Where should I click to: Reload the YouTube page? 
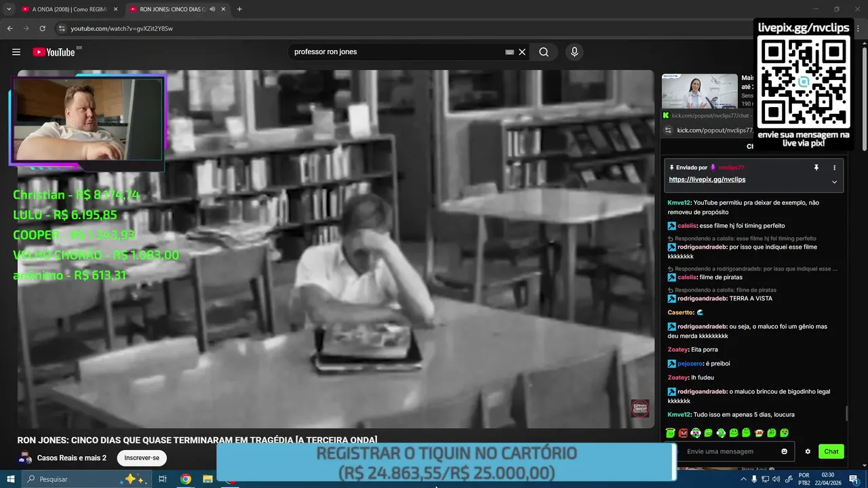[x=42, y=28]
